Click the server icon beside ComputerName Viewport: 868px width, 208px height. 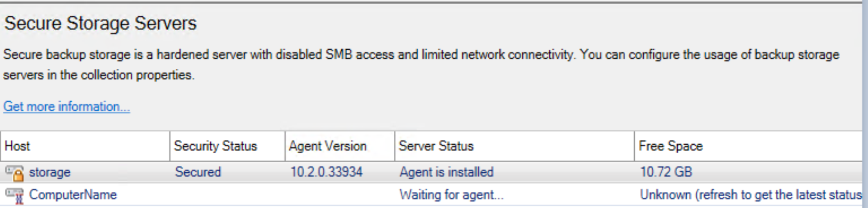point(14,195)
